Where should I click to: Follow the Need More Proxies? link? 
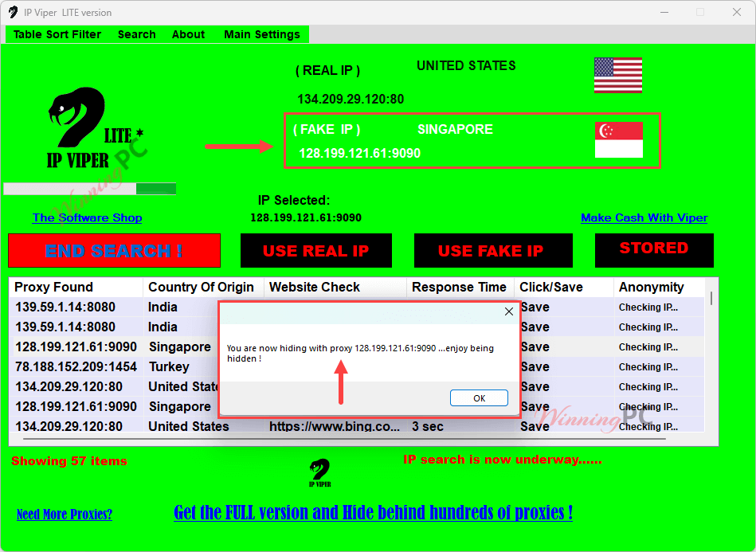[x=64, y=515]
